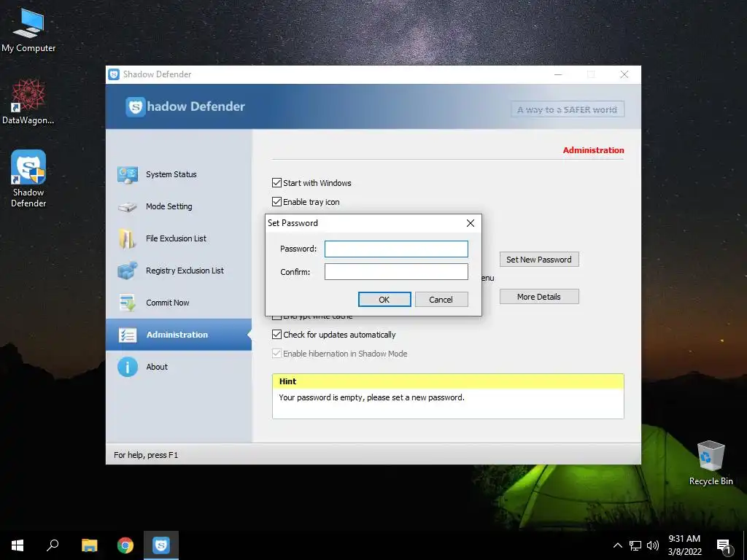Open My Computer desktop icon
The image size is (747, 560).
[x=28, y=29]
